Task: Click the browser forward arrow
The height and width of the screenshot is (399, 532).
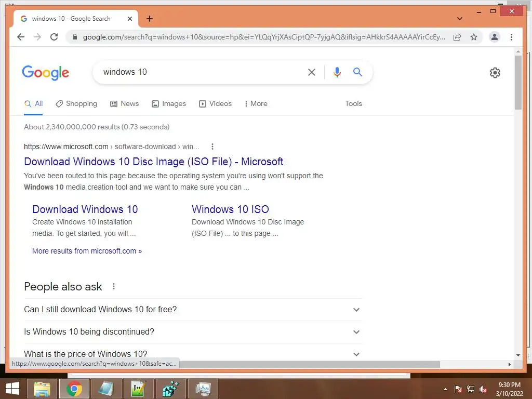Action: [x=37, y=37]
